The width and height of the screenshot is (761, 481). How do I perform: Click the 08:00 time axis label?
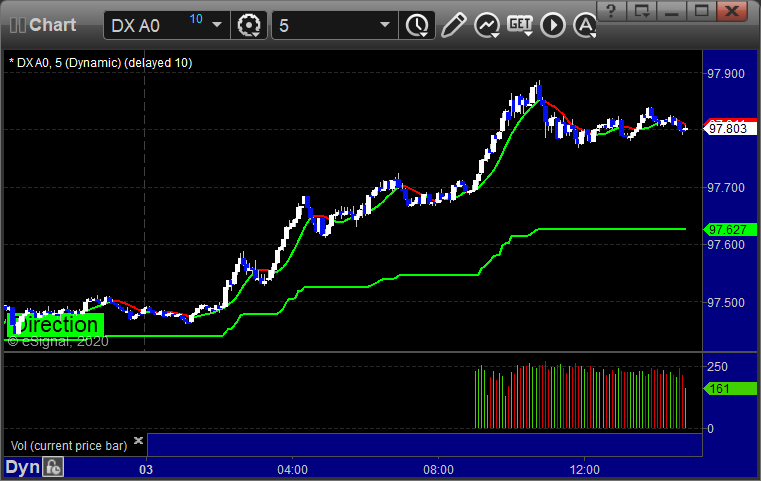click(438, 469)
